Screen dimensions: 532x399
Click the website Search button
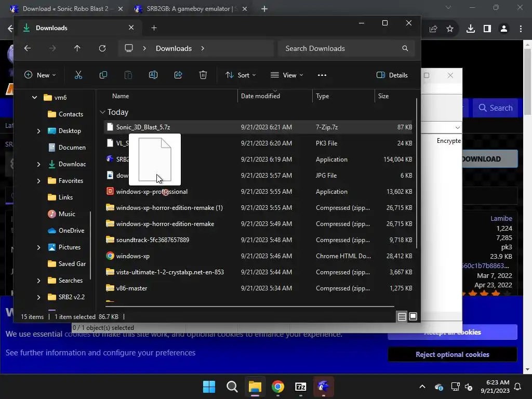pos(495,108)
